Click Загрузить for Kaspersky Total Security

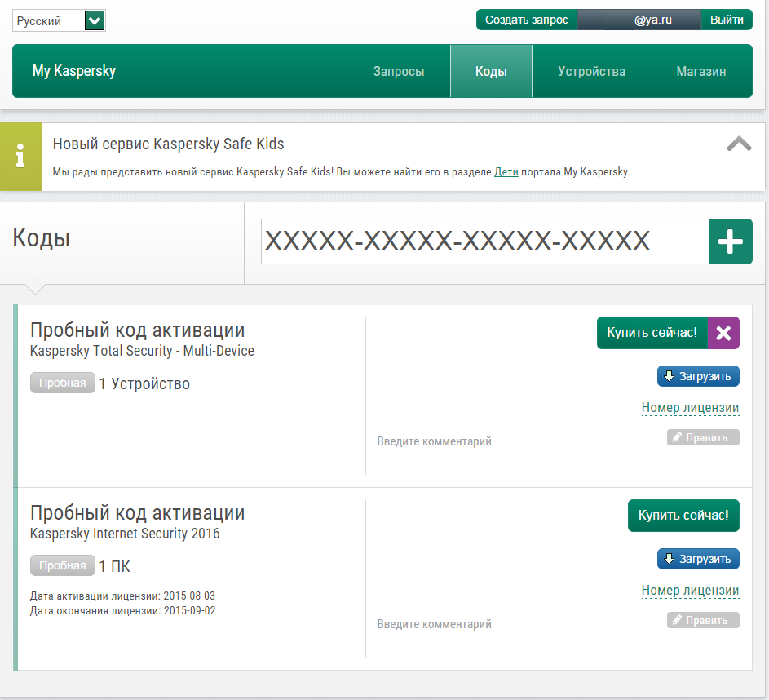698,376
